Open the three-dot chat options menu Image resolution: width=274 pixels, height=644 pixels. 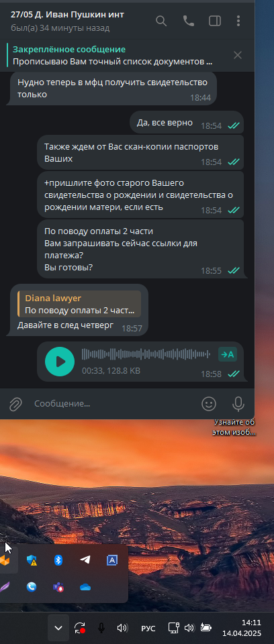(x=238, y=21)
